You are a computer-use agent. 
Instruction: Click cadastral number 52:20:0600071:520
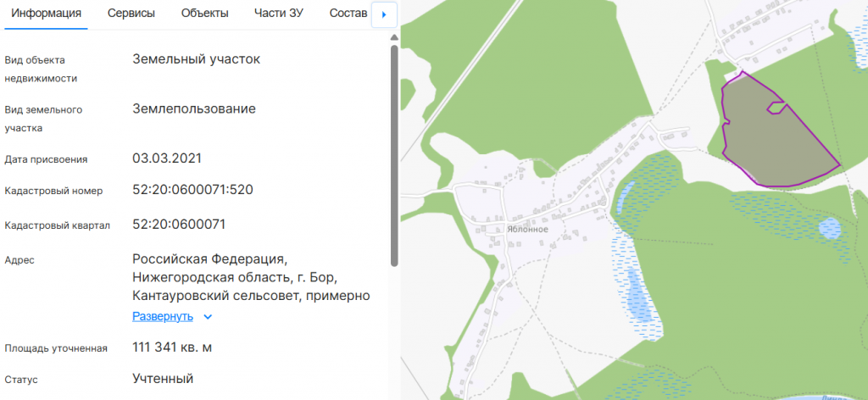tap(192, 190)
